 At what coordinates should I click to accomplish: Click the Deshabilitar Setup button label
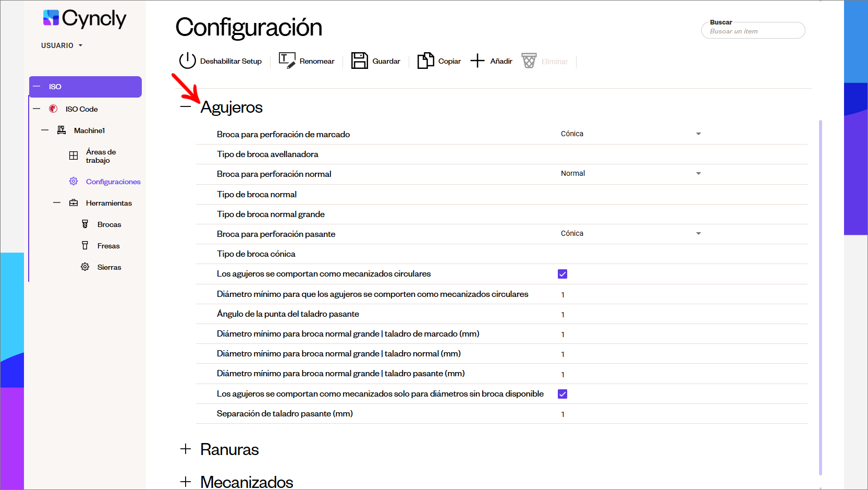tap(231, 61)
